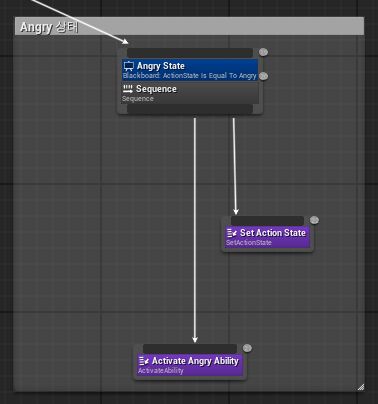Image resolution: width=378 pixels, height=404 pixels.
Task: Click the Sequence composite node icon
Action: tap(128, 89)
